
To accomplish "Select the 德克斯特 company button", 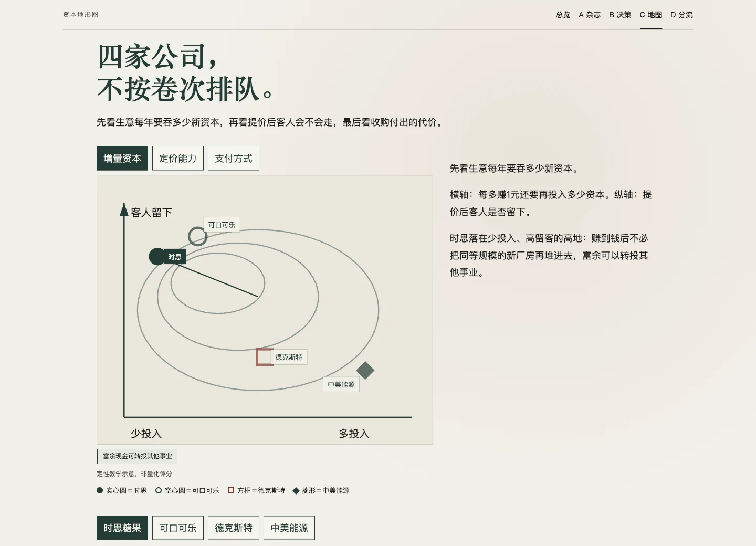I will click(234, 528).
